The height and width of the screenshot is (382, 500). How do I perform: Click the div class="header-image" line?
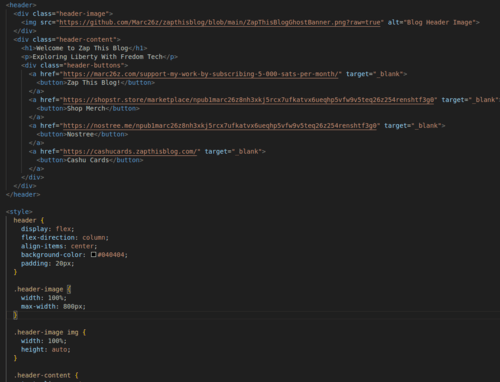(63, 14)
